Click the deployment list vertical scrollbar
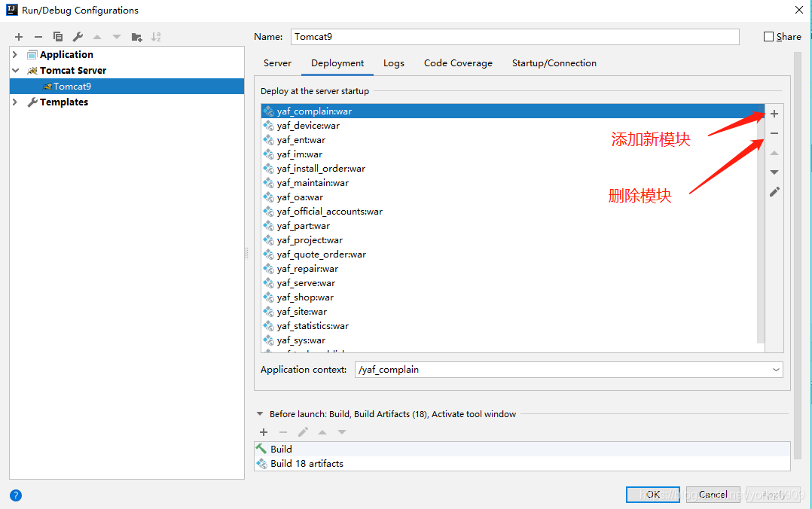The height and width of the screenshot is (509, 812). [761, 223]
